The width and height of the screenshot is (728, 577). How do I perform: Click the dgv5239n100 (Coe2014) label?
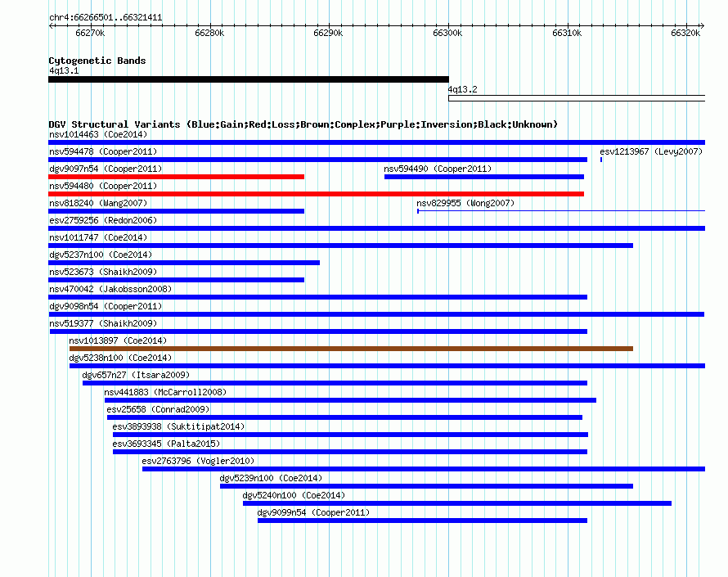pyautogui.click(x=271, y=479)
